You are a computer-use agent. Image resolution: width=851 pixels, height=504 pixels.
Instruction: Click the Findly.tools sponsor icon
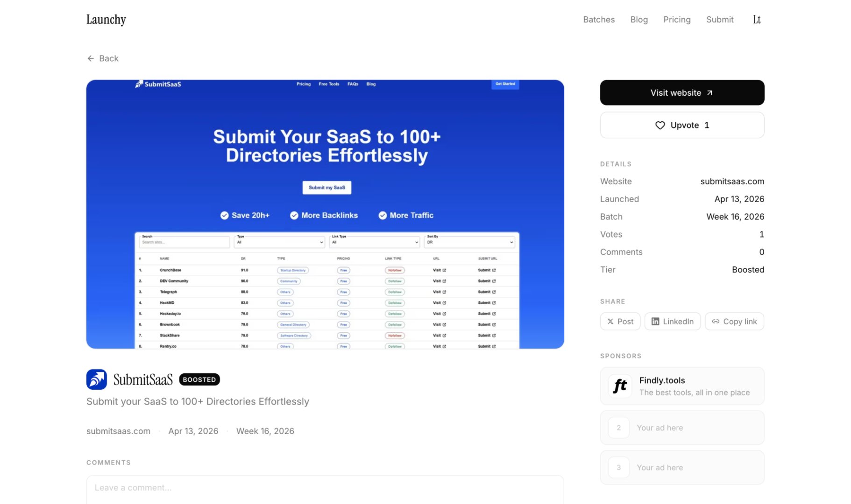[619, 386]
